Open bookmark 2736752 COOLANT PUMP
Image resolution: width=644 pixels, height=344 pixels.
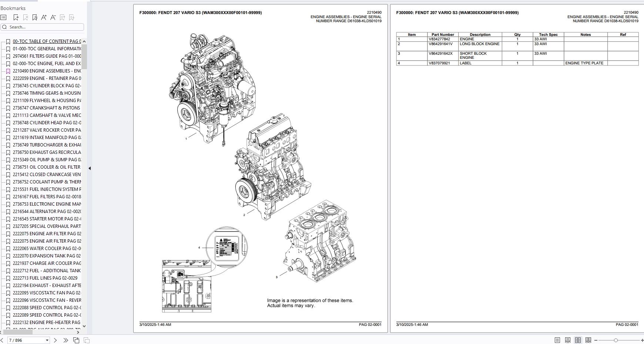(47, 182)
